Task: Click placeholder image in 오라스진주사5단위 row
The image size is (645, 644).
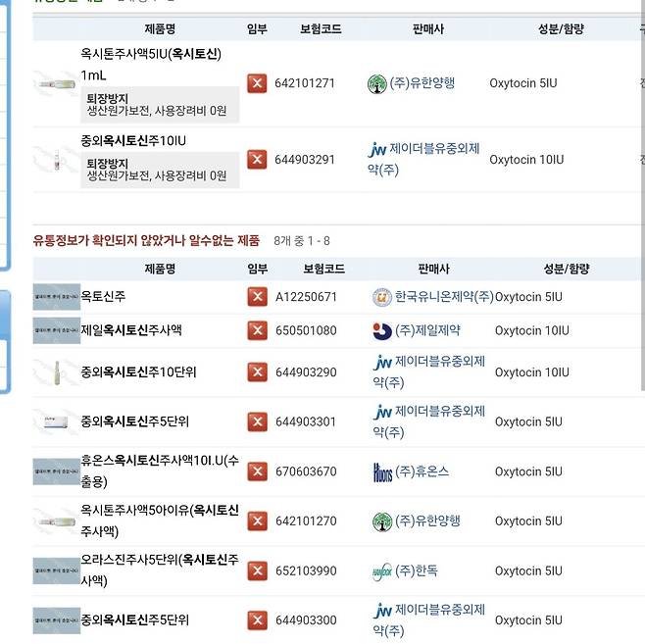Action: [56, 570]
